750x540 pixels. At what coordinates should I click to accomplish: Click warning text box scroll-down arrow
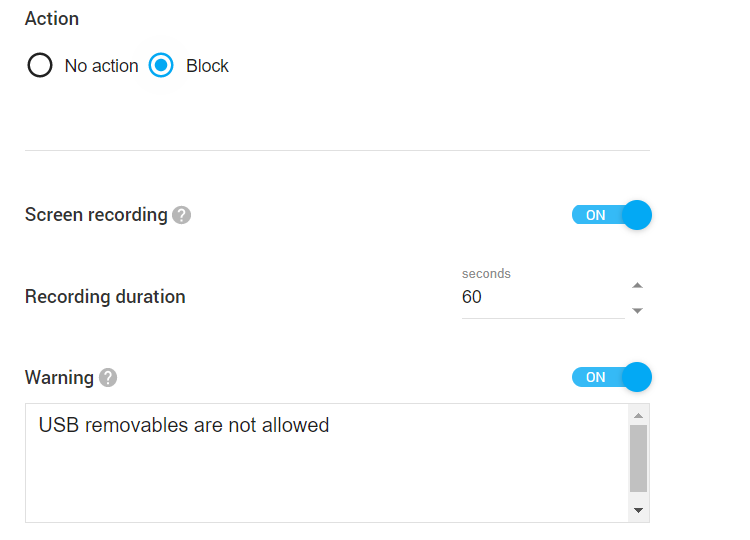tap(638, 511)
